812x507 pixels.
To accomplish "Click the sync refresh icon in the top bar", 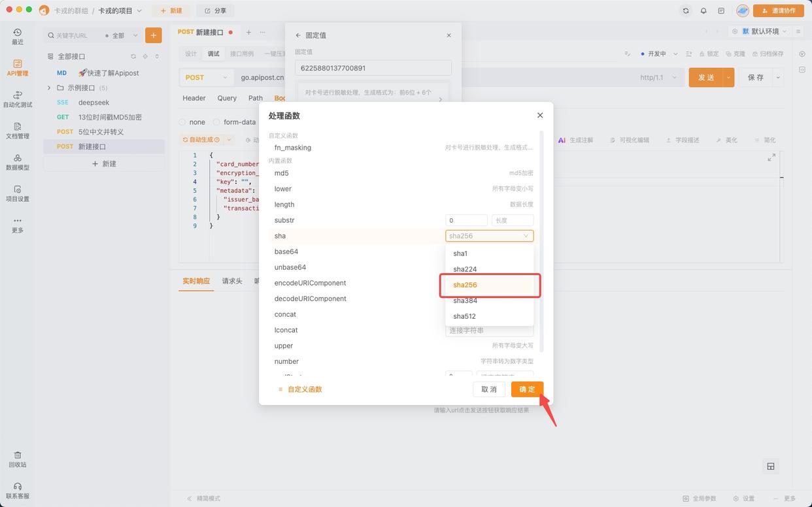I will [685, 10].
